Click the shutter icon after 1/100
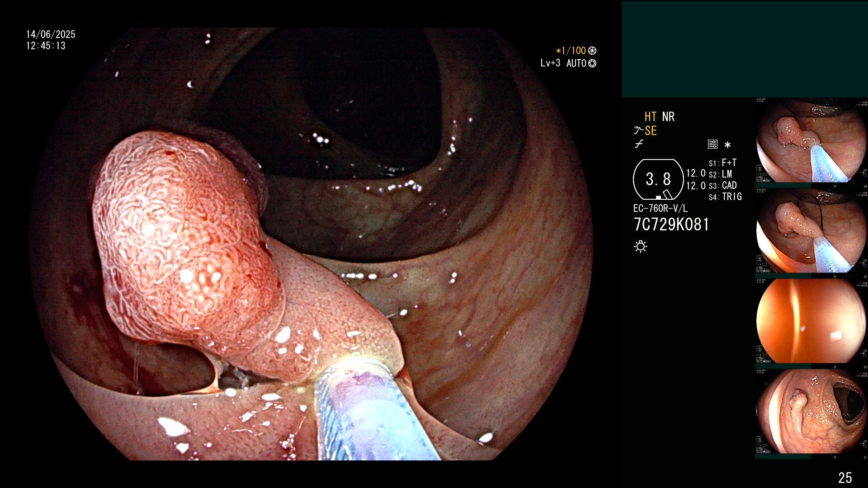868x488 pixels. coord(592,51)
